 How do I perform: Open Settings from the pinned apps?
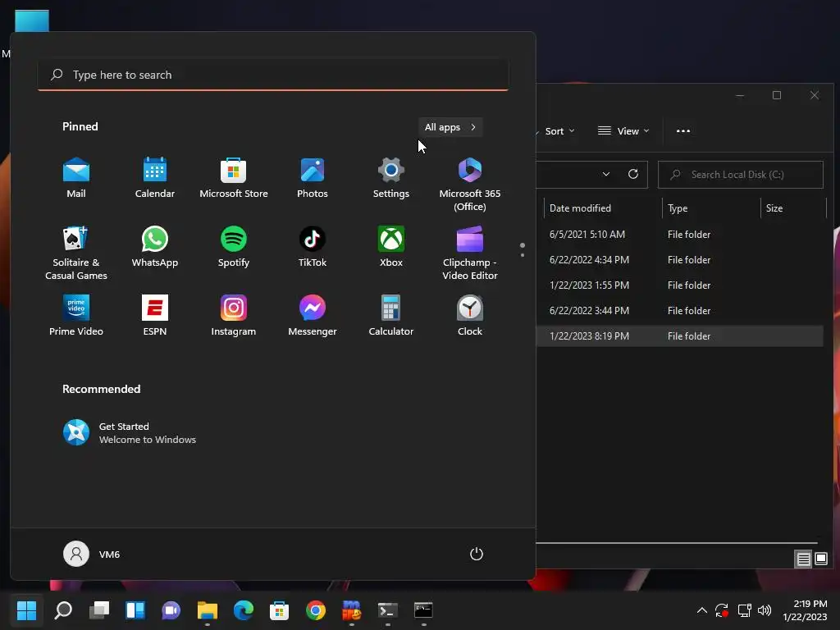(x=391, y=178)
